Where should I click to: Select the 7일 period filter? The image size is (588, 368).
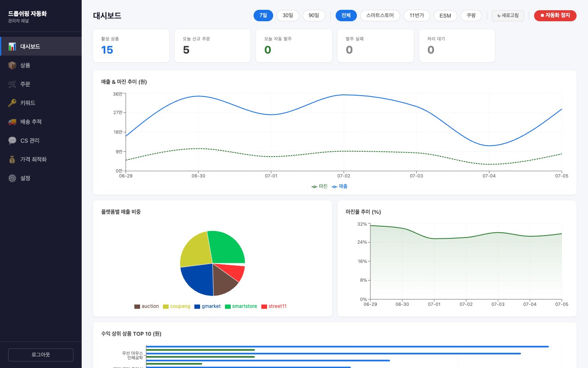263,16
